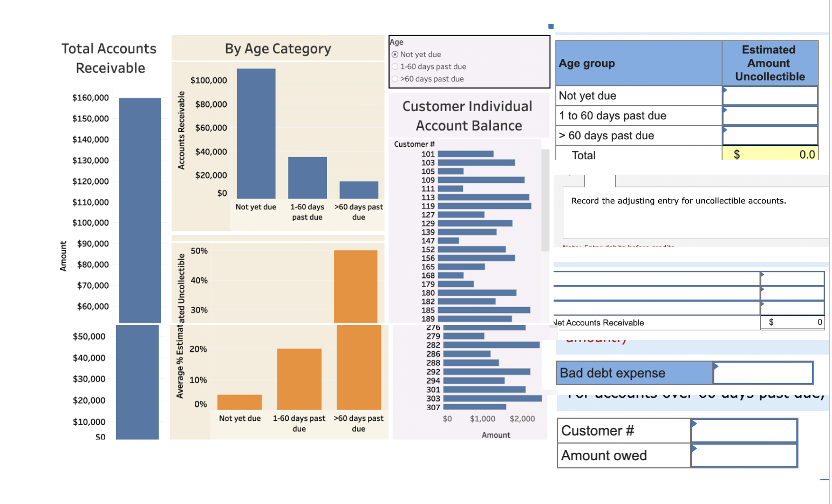
Task: Select the "1-60 days past due" radio button
Action: pos(395,66)
